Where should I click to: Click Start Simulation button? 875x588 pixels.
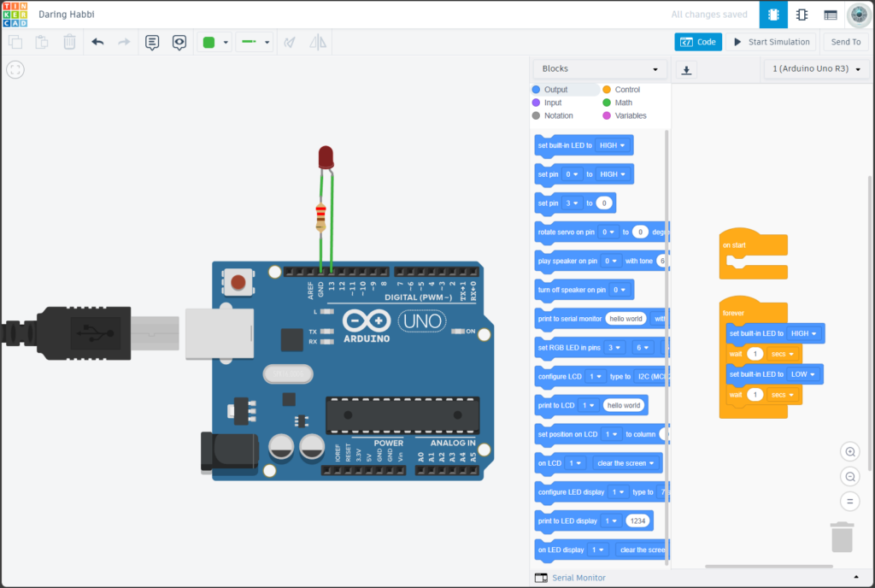coord(772,42)
